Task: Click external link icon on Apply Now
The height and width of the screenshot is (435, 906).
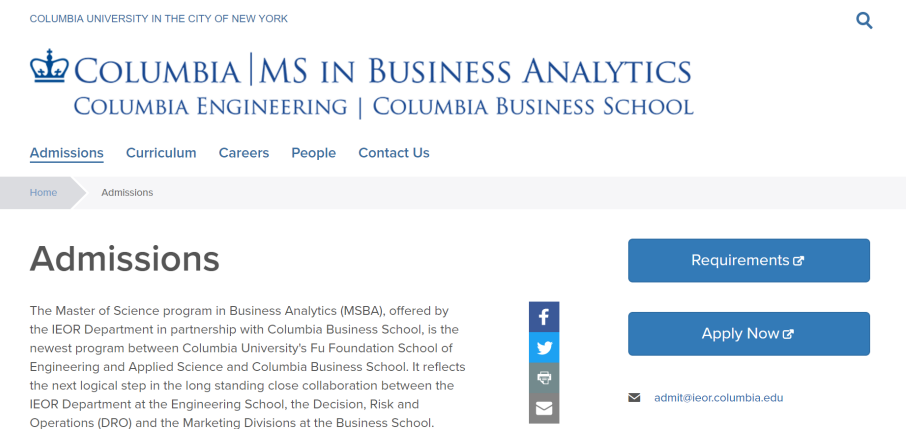Action: [x=788, y=334]
